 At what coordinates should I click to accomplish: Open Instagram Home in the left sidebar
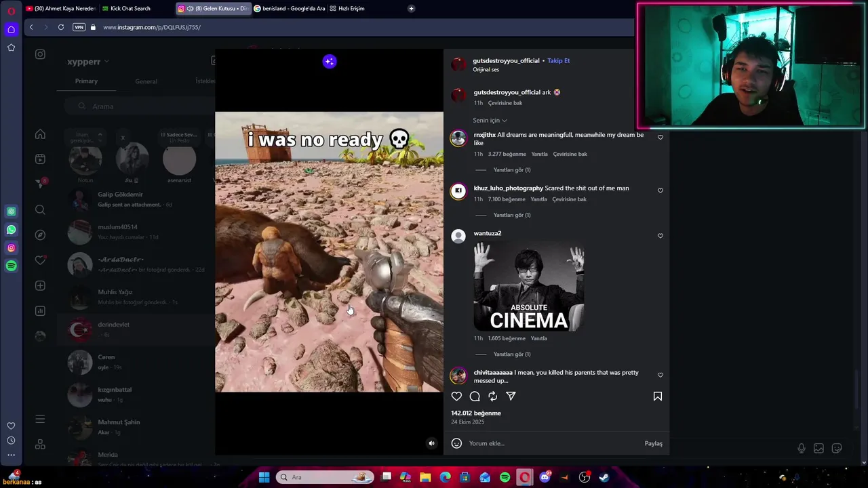point(40,134)
